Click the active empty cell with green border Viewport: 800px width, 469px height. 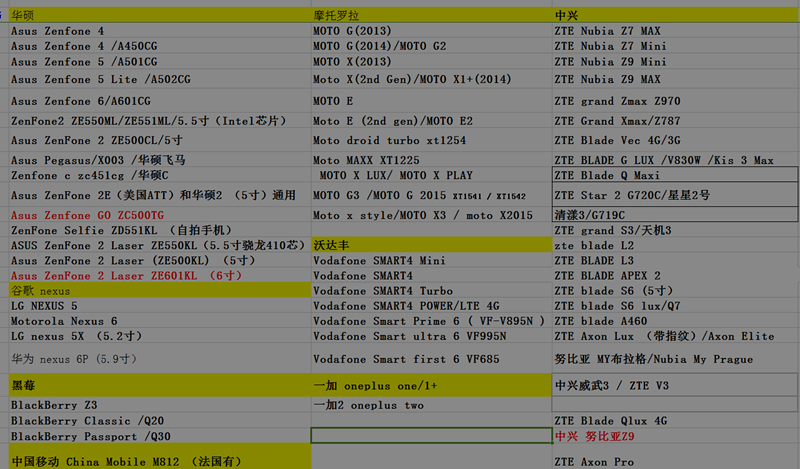coord(432,436)
